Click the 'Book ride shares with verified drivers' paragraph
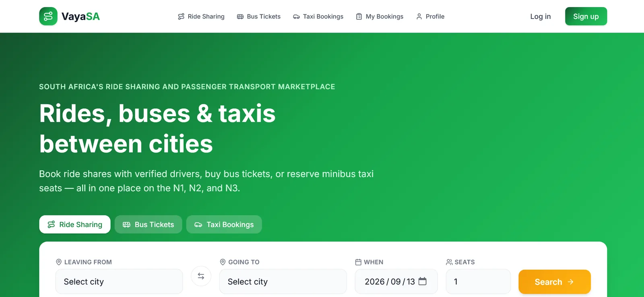 (206, 181)
